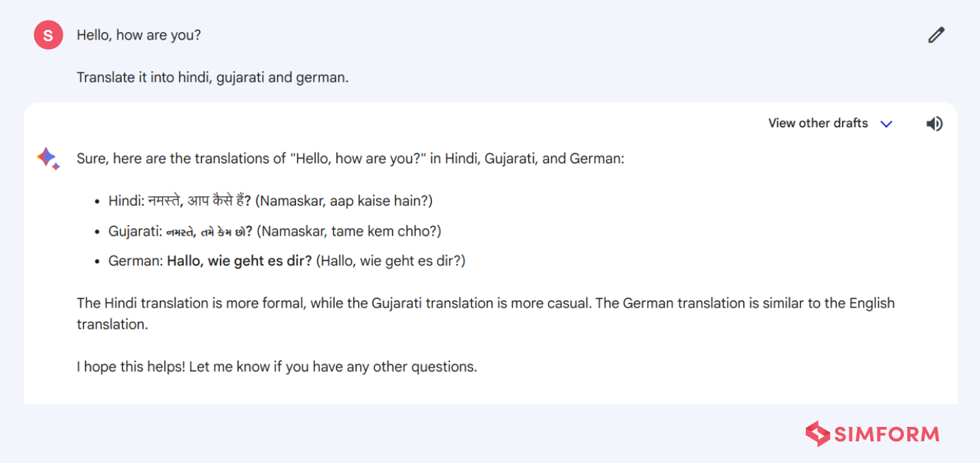Select the "Hello, how are you?" prompt line
Viewport: 980px width, 463px height.
pyautogui.click(x=139, y=35)
